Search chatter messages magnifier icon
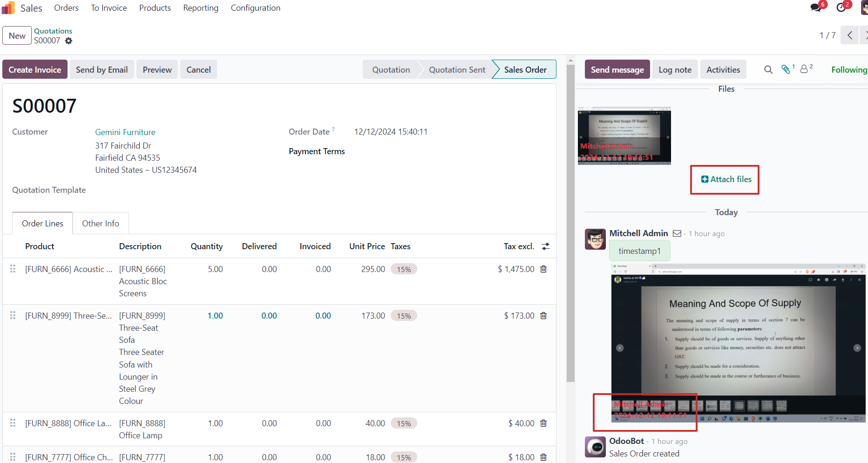This screenshot has height=463, width=868. [768, 69]
